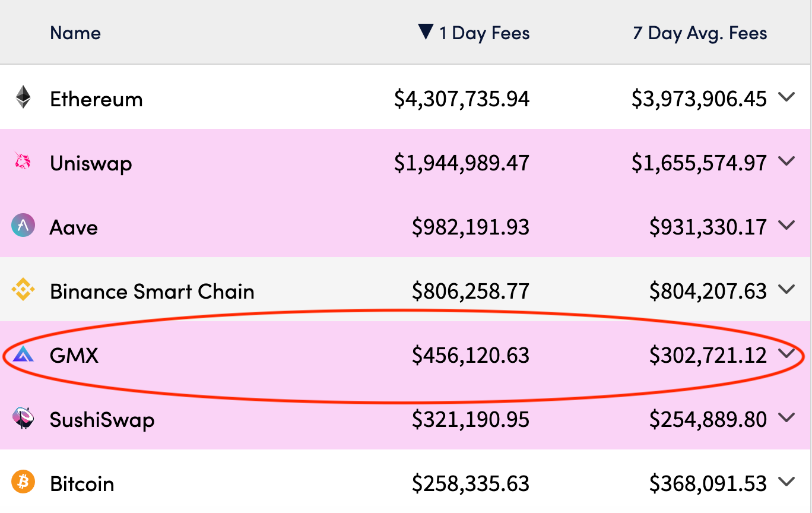Click the Binance Smart Chain logo icon
Screen dimensions: 812x513
point(23,290)
